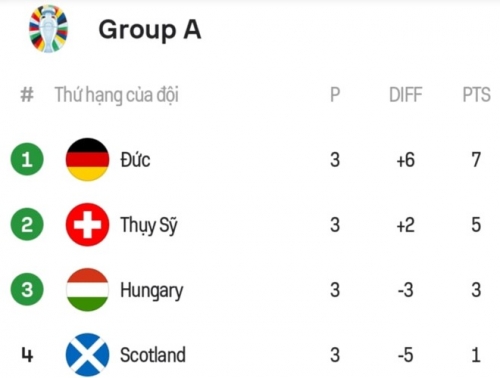The width and height of the screenshot is (500, 378).
Task: Select the Germany flag icon
Action: (87, 159)
